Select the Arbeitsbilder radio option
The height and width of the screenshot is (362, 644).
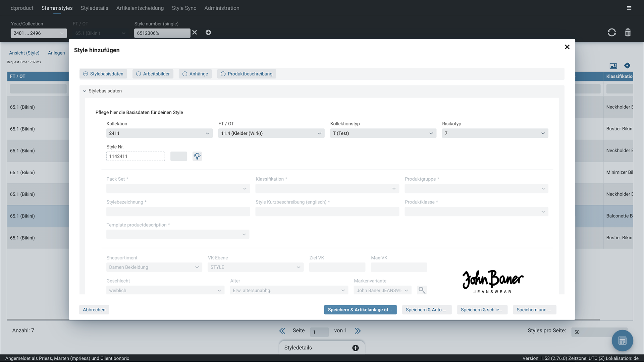(153, 74)
